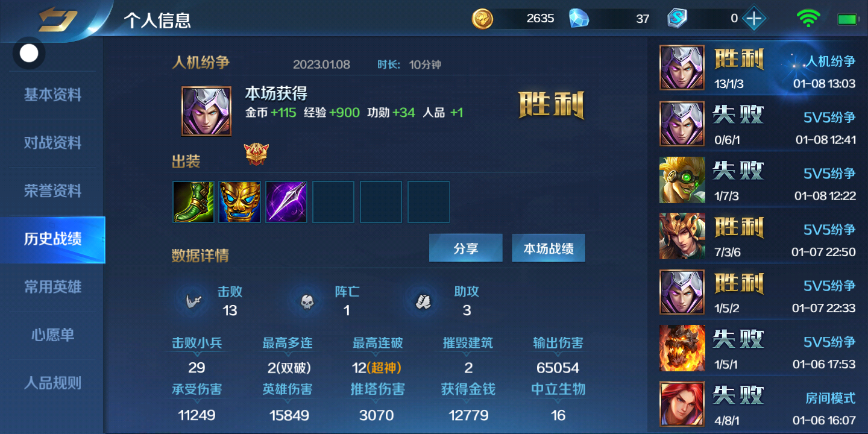Click the hero portrait beside 本场获得
Viewport: 868px width, 434px height.
pos(206,111)
